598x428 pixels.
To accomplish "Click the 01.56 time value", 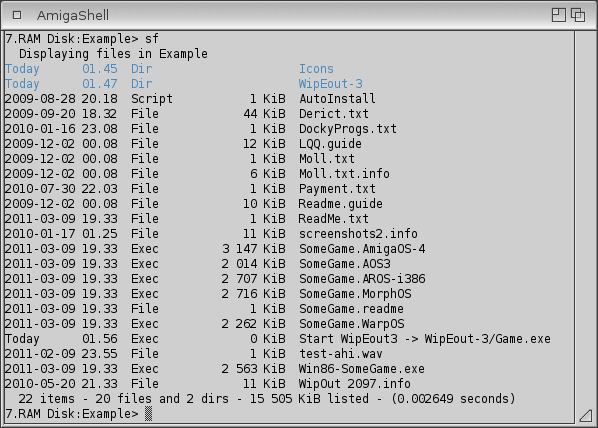I will 100,339.
